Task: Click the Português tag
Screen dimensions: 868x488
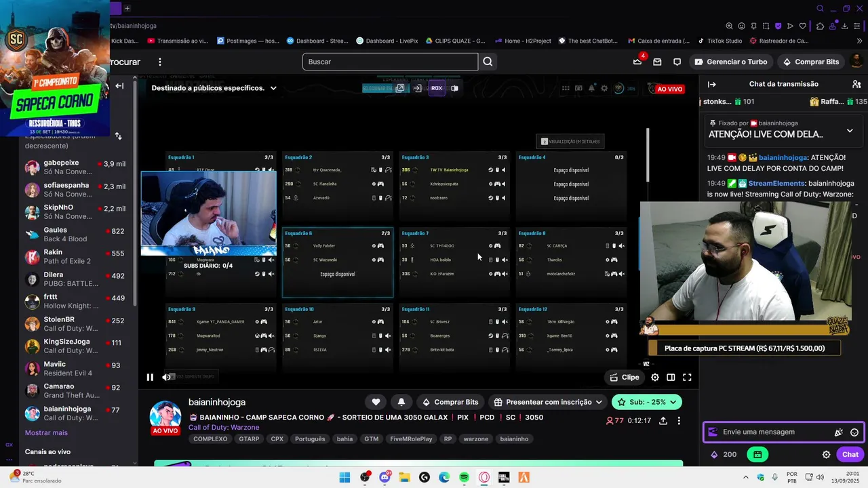Action: coord(310,439)
